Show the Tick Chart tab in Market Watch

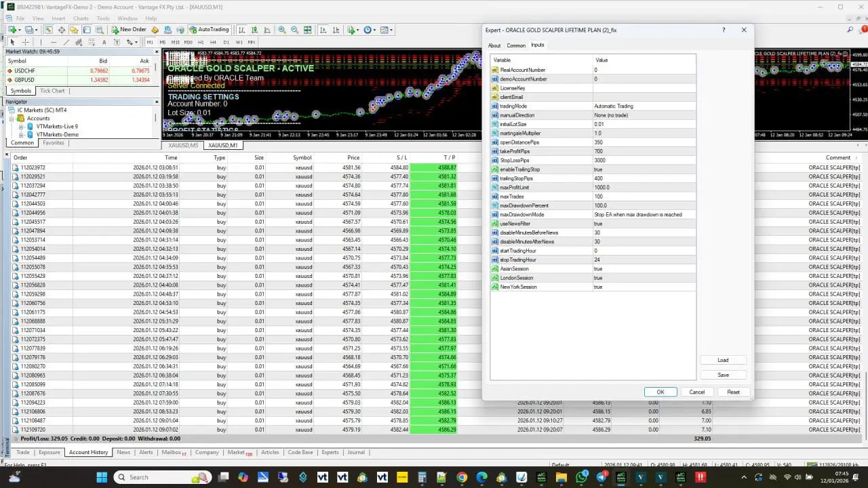coord(52,91)
